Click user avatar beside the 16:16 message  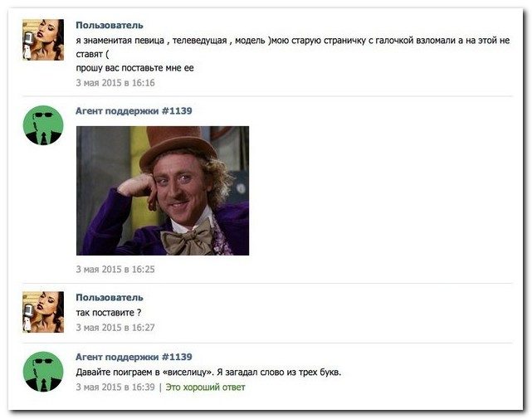tap(43, 40)
